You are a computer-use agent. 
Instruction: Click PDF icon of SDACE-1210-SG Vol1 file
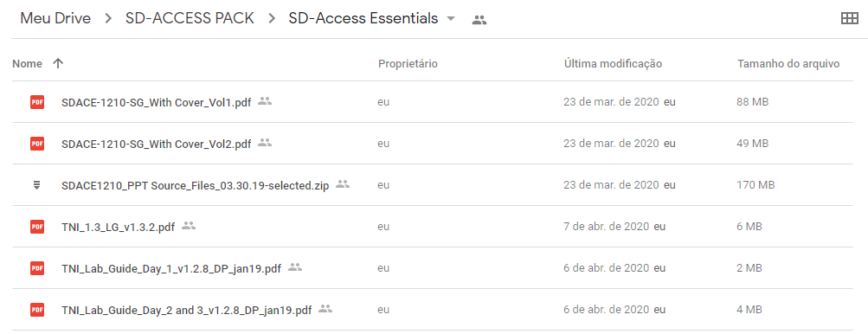[37, 102]
